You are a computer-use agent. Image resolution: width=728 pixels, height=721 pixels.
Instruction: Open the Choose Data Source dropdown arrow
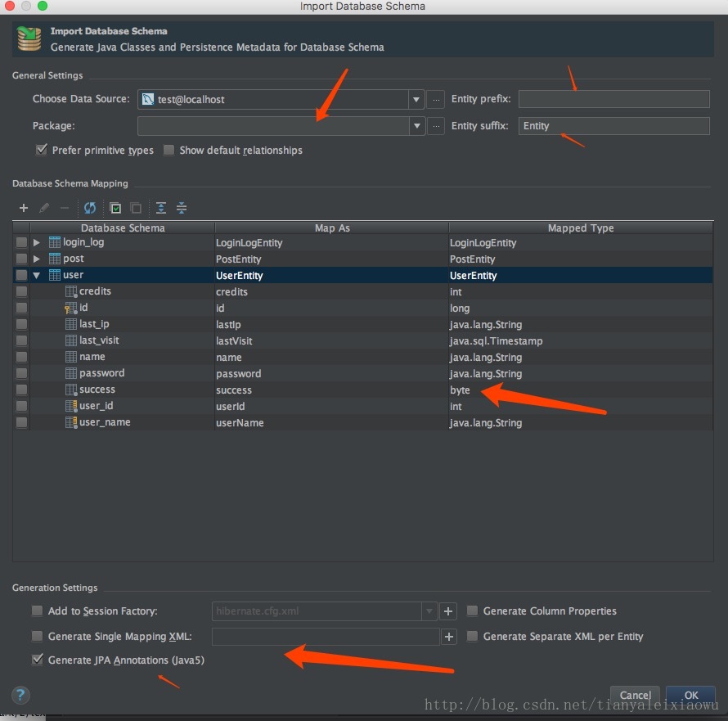tap(416, 99)
